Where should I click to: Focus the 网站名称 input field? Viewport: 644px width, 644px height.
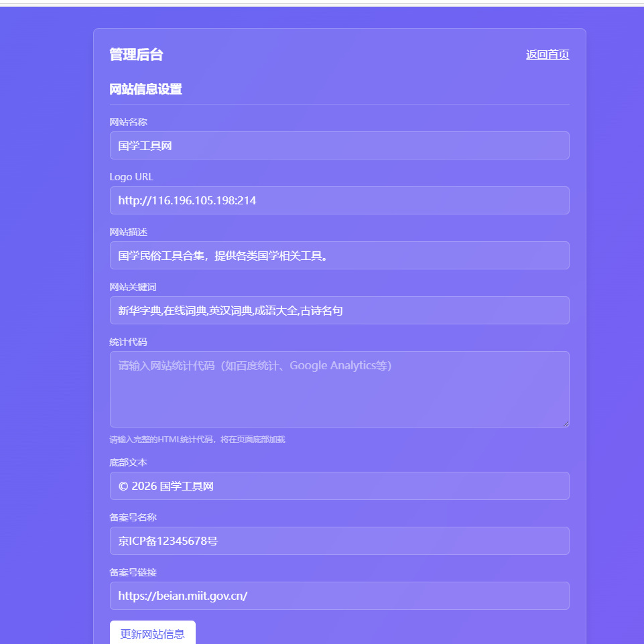[339, 145]
